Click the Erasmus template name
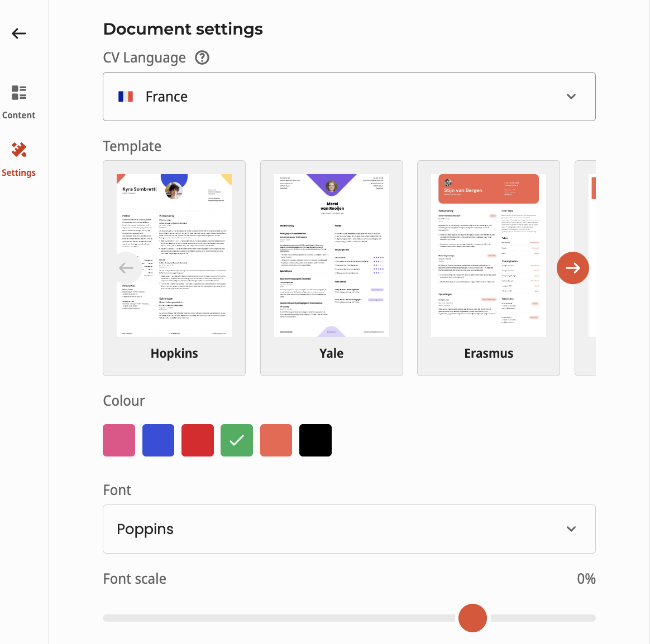The image size is (650, 644). pos(489,353)
